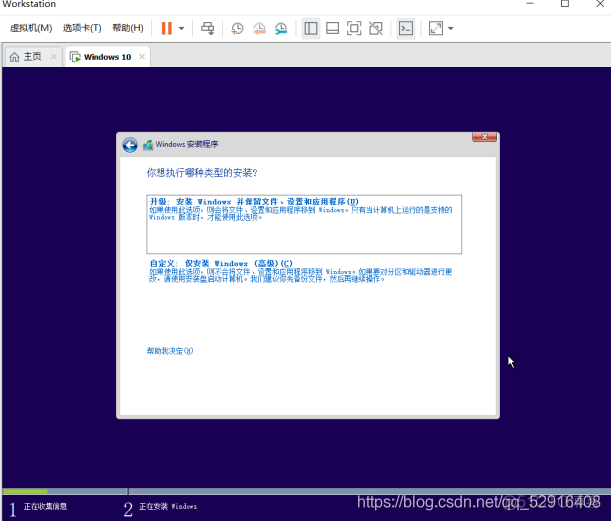Open the snapshot manager icon
This screenshot has height=521, width=611.
coord(281,28)
